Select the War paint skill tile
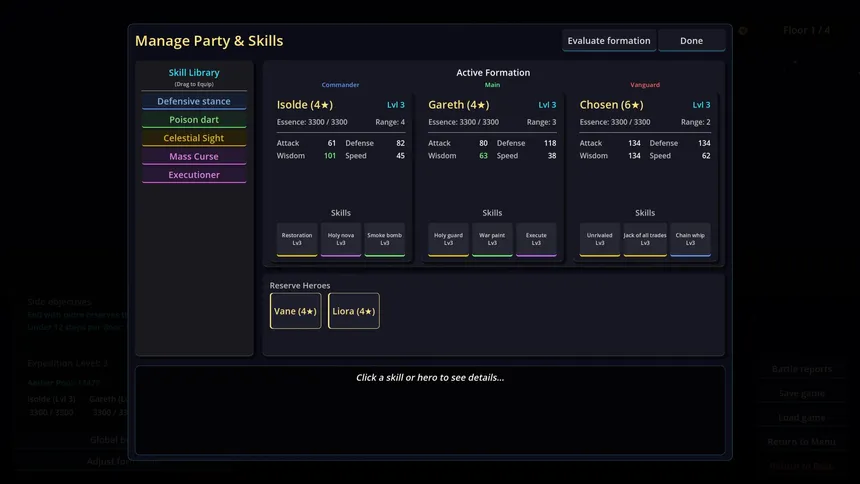Screen dimensions: 860x484 point(492,239)
